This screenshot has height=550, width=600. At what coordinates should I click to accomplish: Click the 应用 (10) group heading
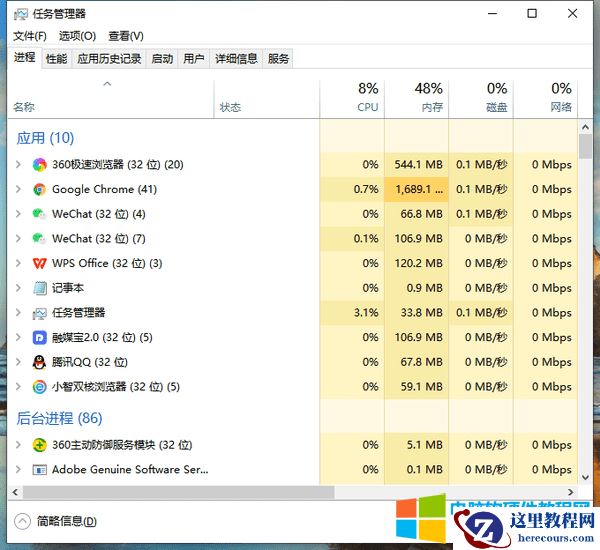pos(45,138)
